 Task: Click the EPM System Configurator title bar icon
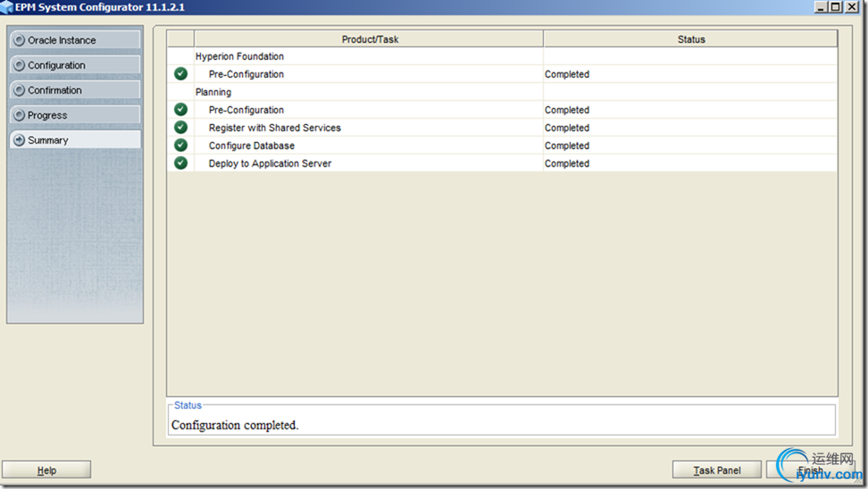tap(6, 7)
